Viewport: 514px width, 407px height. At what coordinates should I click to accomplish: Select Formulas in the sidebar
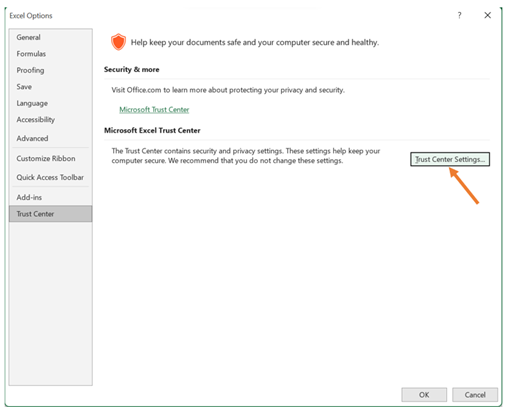[x=51, y=54]
